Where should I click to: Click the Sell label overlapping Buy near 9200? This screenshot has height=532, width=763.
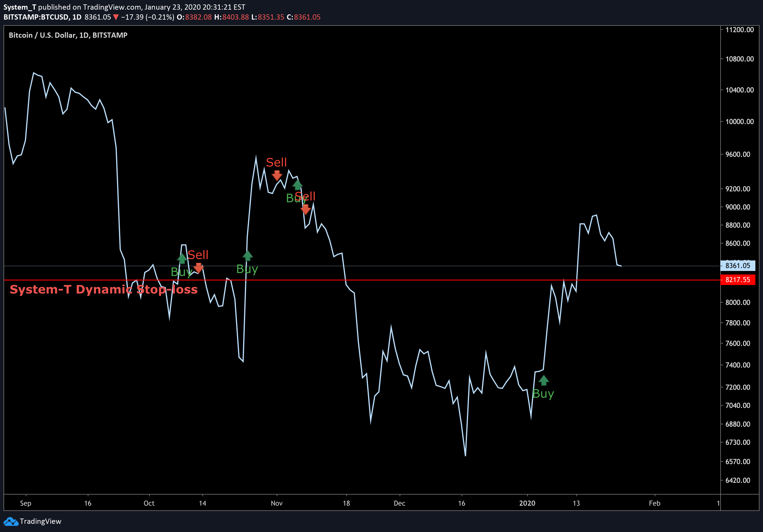[x=305, y=196]
